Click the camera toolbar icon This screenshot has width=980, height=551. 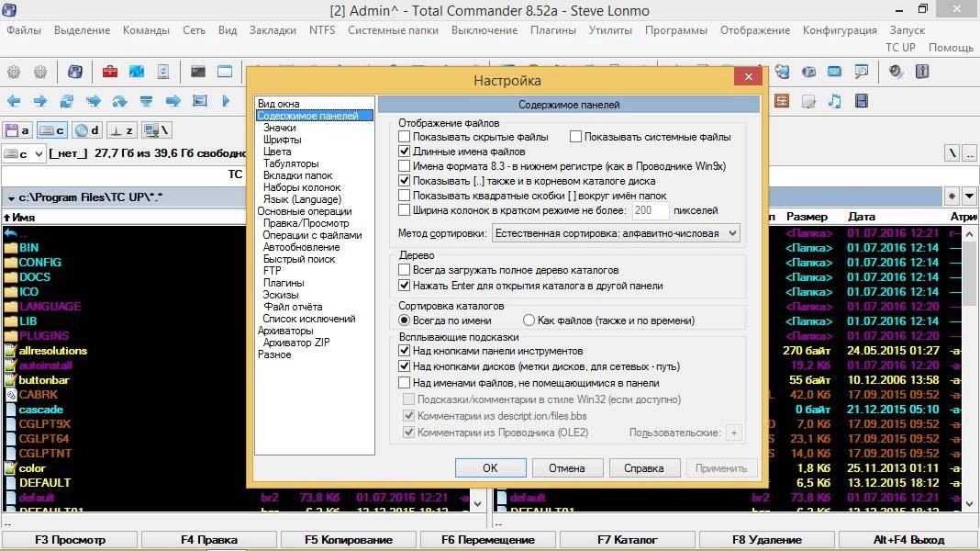tap(808, 72)
